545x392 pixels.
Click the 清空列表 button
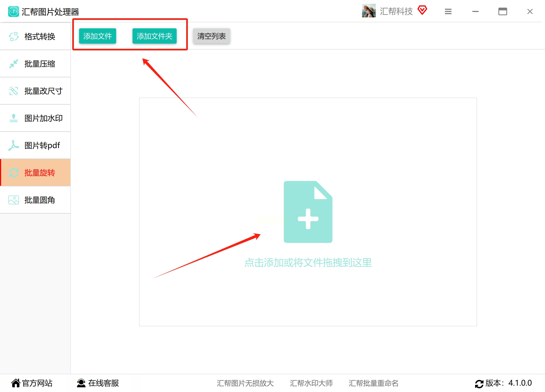pos(211,36)
